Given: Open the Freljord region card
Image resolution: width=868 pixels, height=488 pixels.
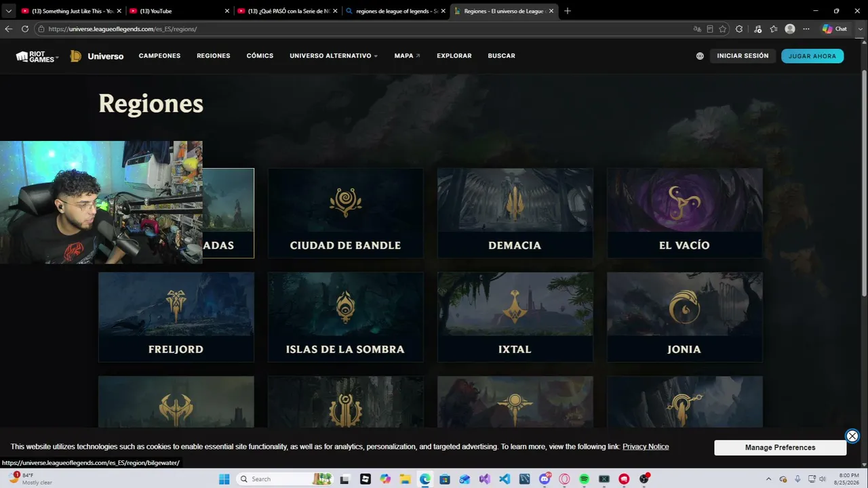Looking at the screenshot, I should pos(176,317).
